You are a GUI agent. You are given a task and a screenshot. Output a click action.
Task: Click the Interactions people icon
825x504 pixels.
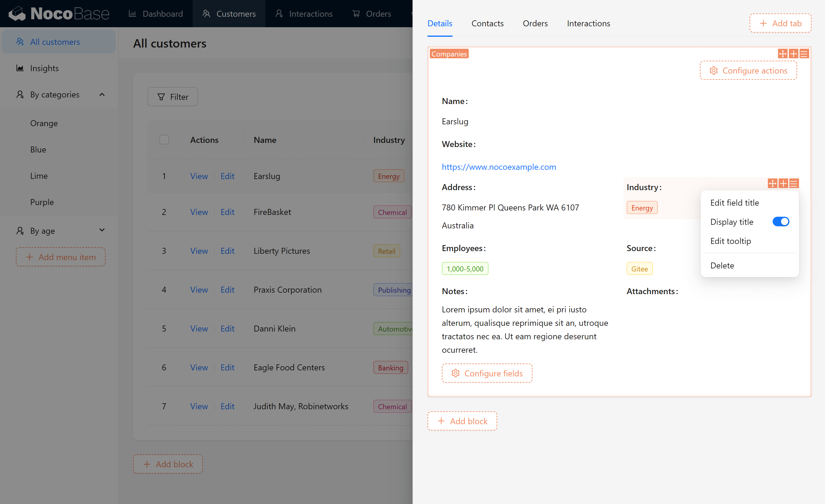279,14
